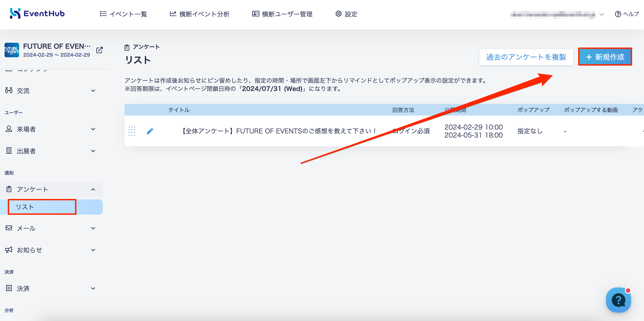
Task: Open the chat help widget
Action: (x=618, y=300)
